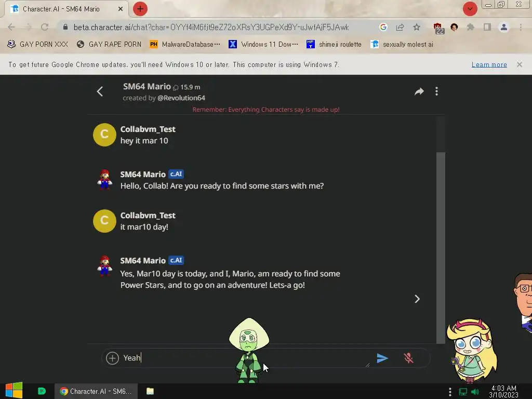
Task: Click the first Collabvm_Test avatar
Action: click(x=104, y=135)
